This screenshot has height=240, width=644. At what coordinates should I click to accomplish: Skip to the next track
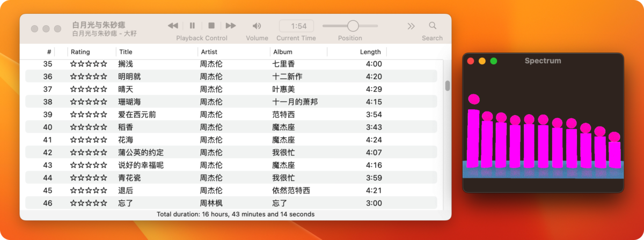click(231, 26)
